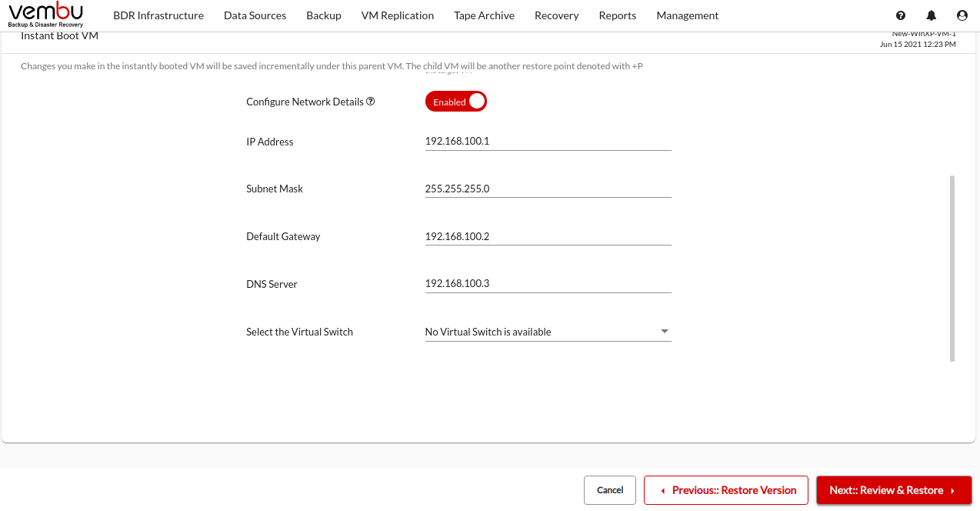The width and height of the screenshot is (980, 511).
Task: Open the help question mark icon
Action: pyautogui.click(x=901, y=15)
